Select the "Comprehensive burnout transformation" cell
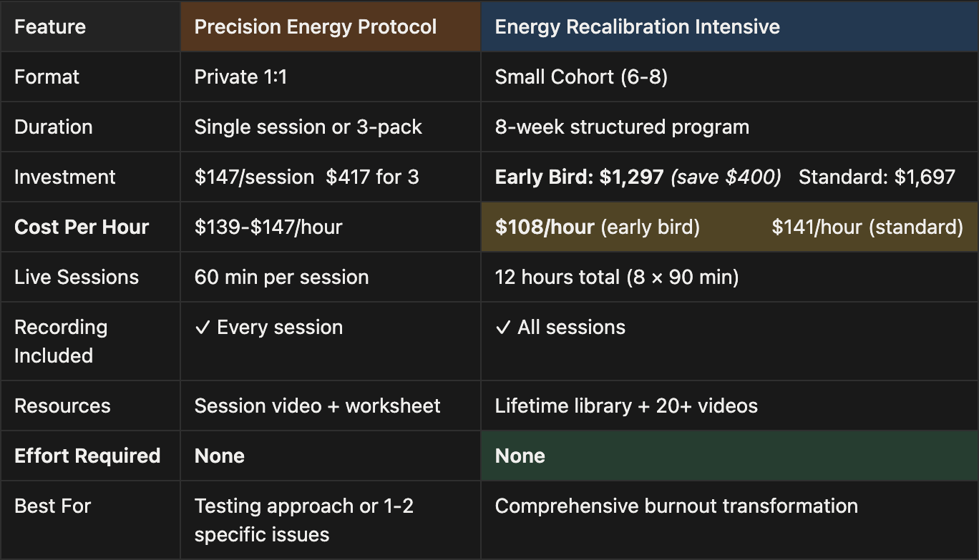The width and height of the screenshot is (979, 560). (676, 506)
